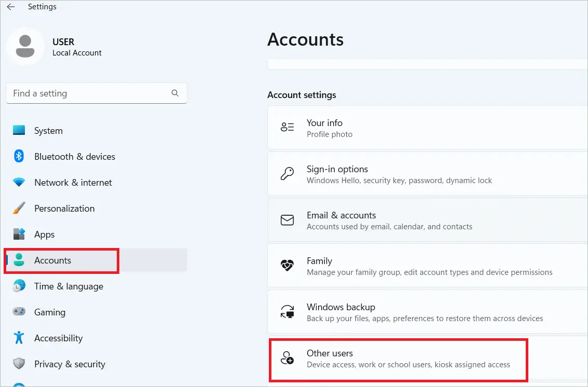Open the Apps settings category
This screenshot has height=387, width=588.
(97, 234)
